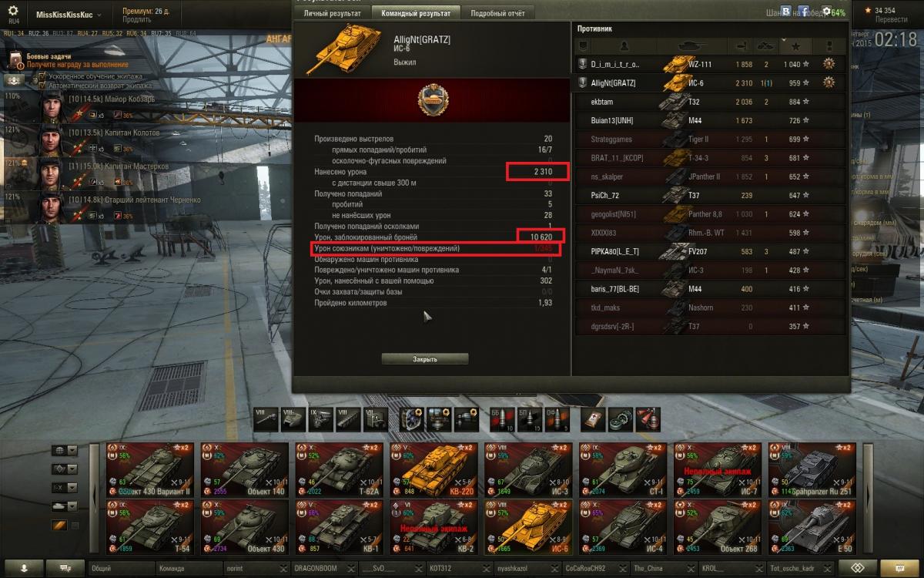Click the first aid kit consumable slot
The width and height of the screenshot is (924, 578).
(591, 419)
